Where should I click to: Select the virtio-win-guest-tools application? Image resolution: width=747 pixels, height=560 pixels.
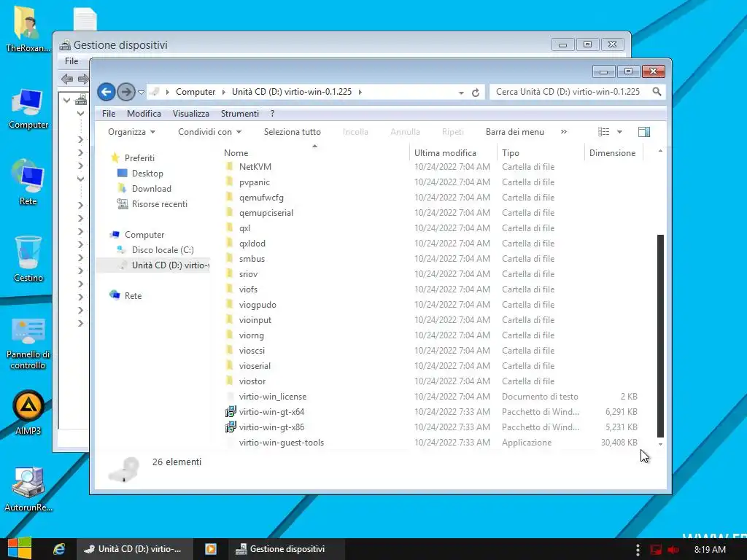coord(281,443)
